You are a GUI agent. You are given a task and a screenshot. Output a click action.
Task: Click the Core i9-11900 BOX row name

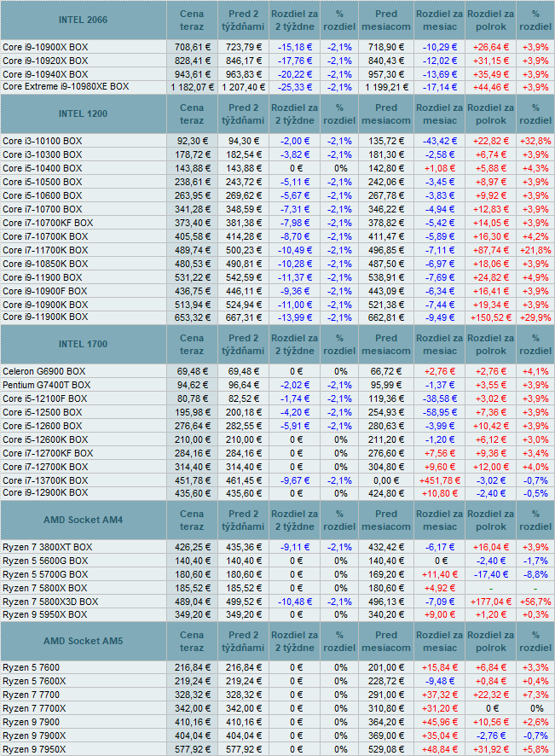pos(43,277)
